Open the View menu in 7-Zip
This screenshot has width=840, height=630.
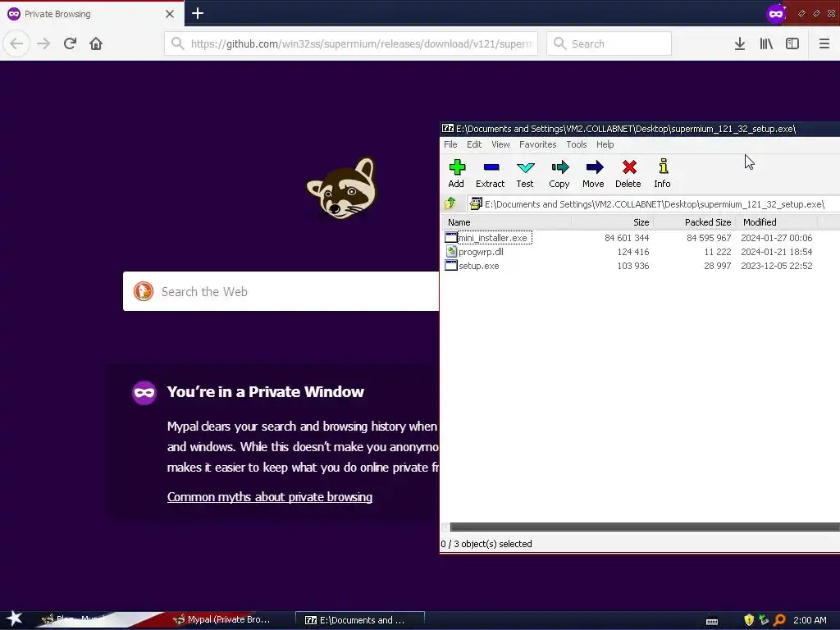pos(500,144)
